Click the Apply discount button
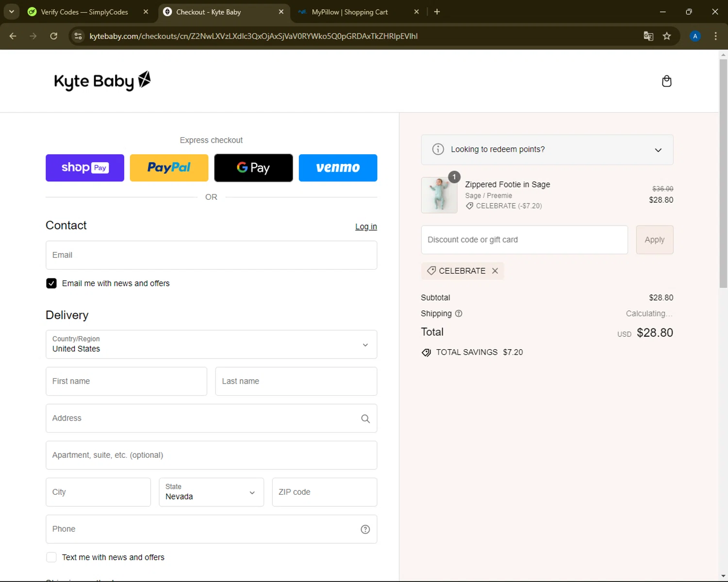The width and height of the screenshot is (728, 582). point(654,240)
